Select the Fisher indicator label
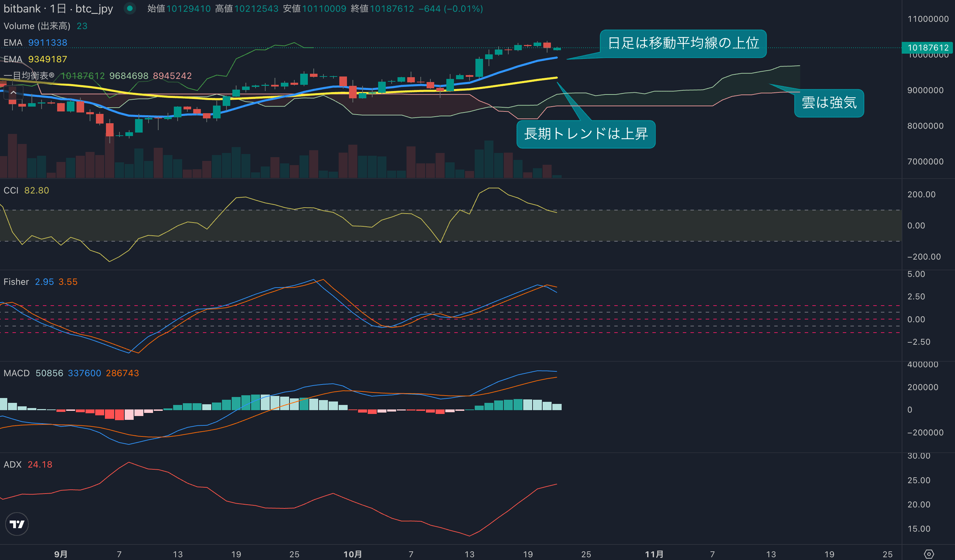The image size is (955, 560). coord(16,281)
